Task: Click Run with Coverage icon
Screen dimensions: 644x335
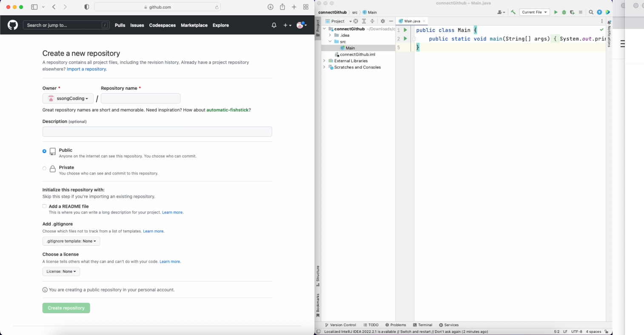Action: click(x=572, y=12)
